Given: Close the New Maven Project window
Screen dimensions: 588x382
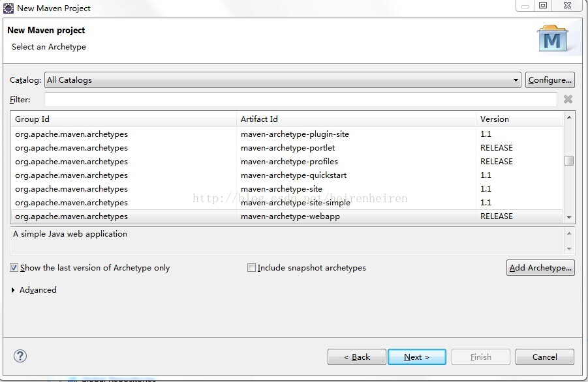Looking at the screenshot, I should (x=567, y=5).
